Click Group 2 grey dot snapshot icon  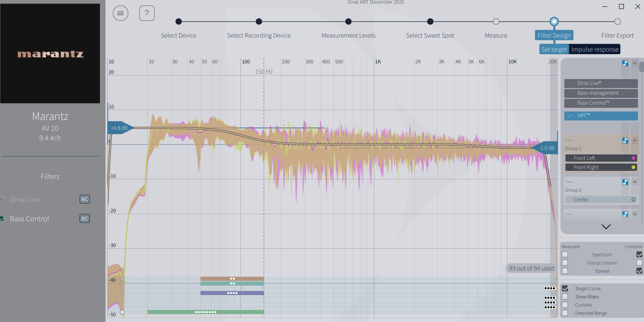click(x=635, y=182)
